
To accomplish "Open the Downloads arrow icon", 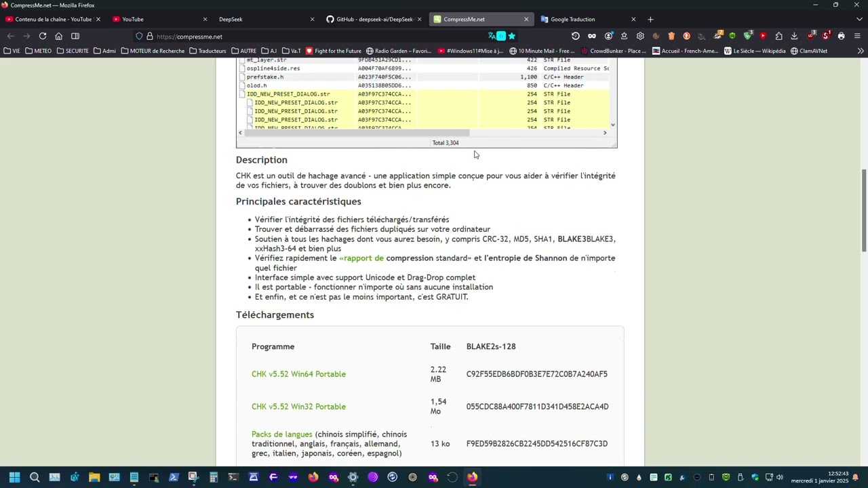I will pyautogui.click(x=794, y=36).
